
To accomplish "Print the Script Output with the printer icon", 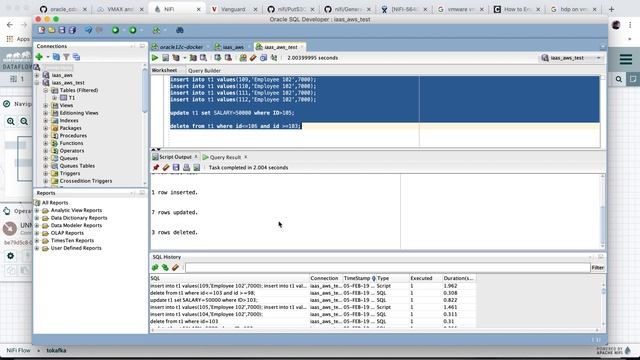I will pos(186,167).
